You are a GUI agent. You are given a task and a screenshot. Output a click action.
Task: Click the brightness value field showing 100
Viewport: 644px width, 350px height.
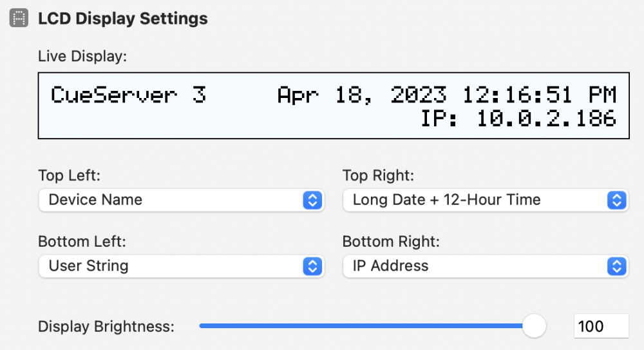pos(600,326)
